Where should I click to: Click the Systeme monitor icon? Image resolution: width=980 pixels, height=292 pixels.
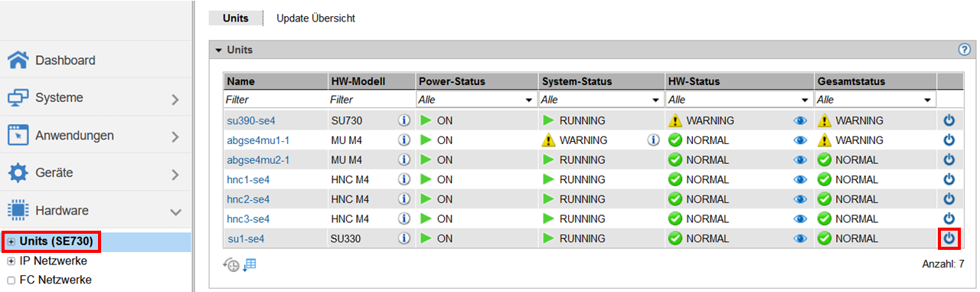point(18,98)
